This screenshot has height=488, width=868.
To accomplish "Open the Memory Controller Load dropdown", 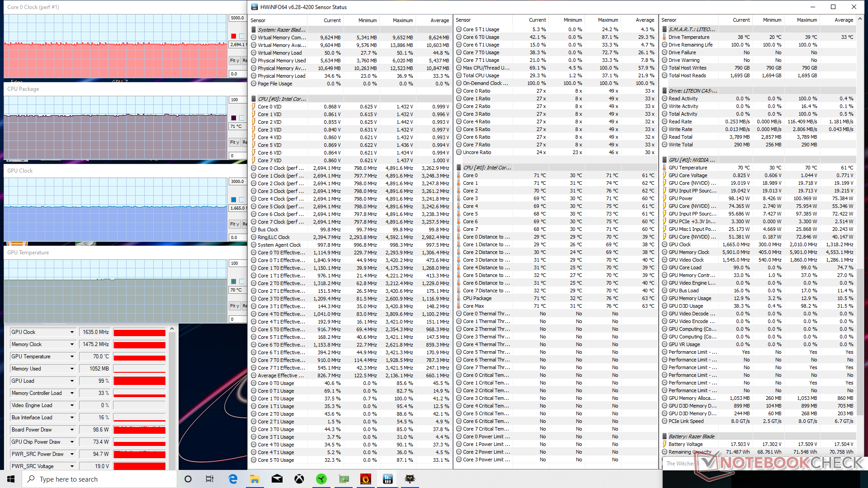I will [x=72, y=393].
